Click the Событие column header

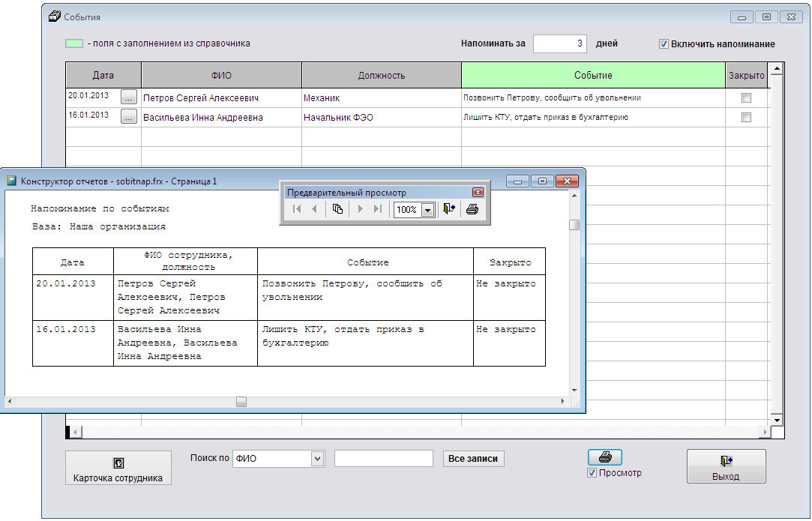593,75
